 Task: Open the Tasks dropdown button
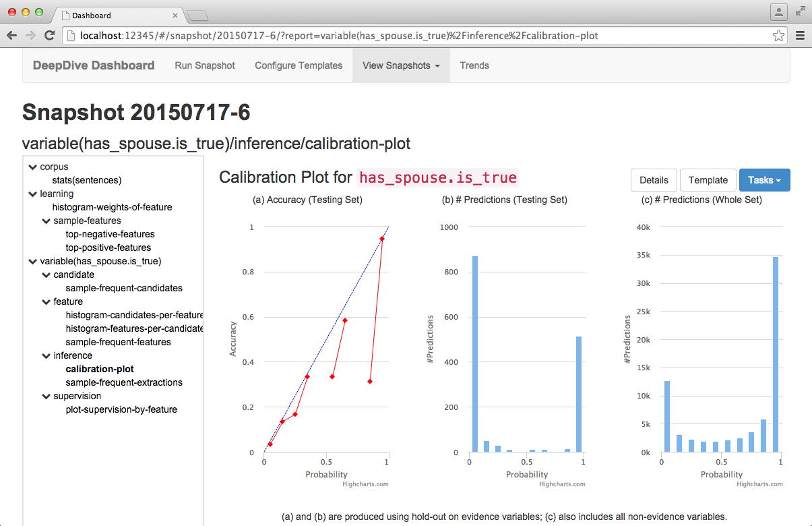(764, 180)
